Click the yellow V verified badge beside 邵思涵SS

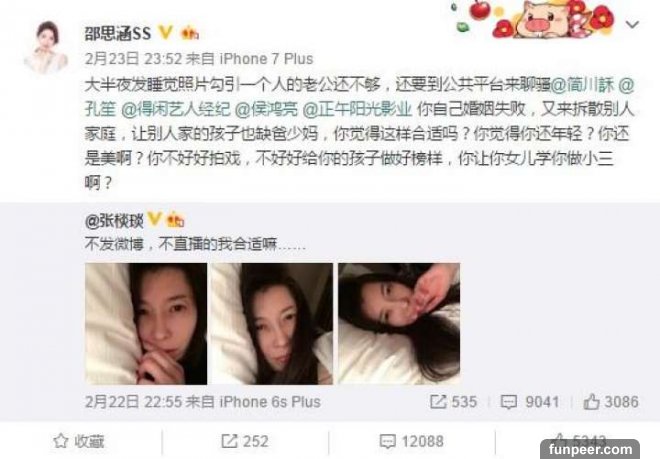[x=165, y=32]
